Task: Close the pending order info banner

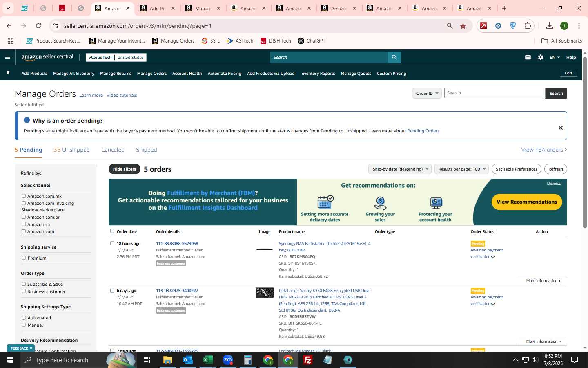Action: pyautogui.click(x=561, y=128)
